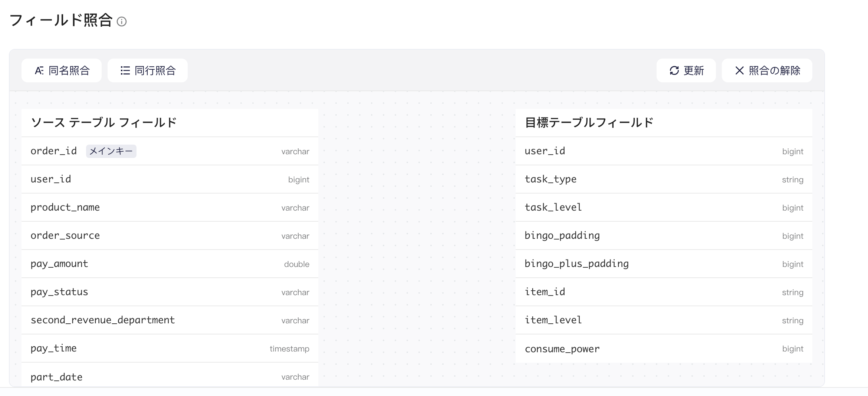Click the 同行照合 button

tap(148, 70)
